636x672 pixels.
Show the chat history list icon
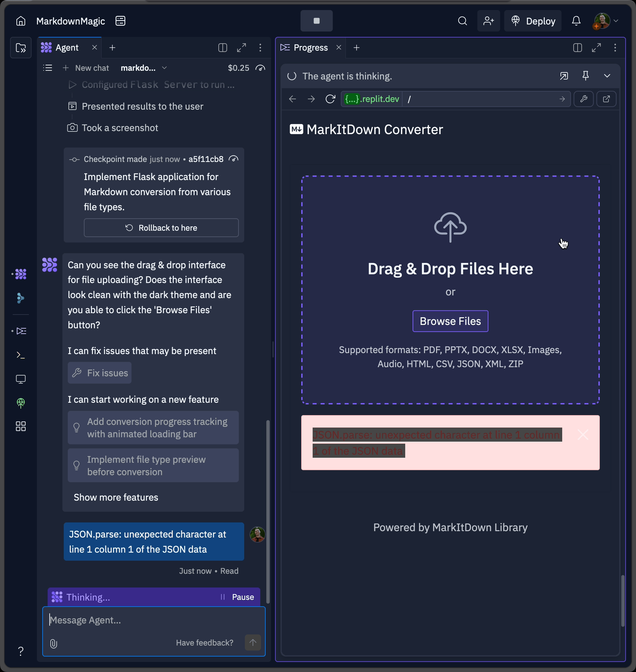tap(48, 68)
